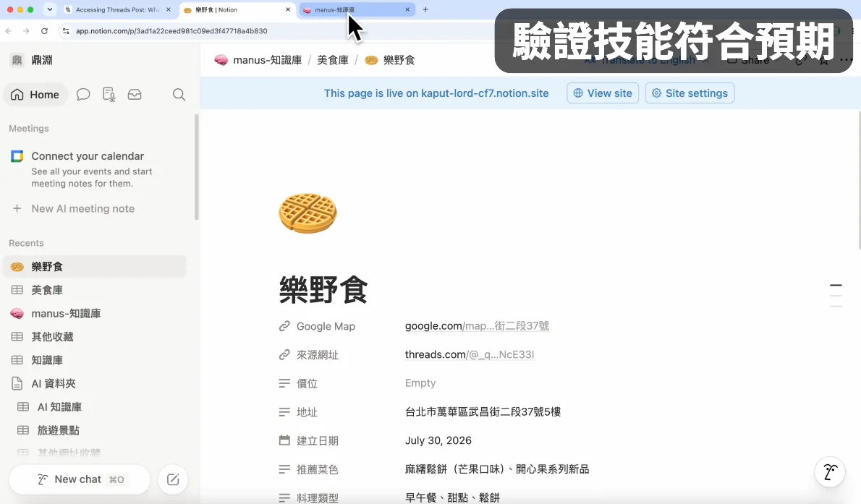This screenshot has width=861, height=504.
Task: Open the Inbox tray icon
Action: pyautogui.click(x=135, y=95)
